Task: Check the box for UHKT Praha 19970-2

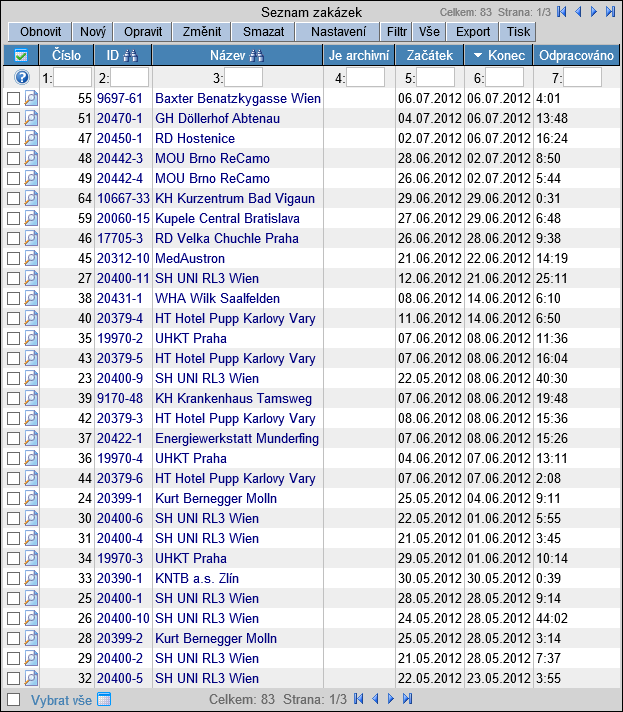Action: [13, 338]
